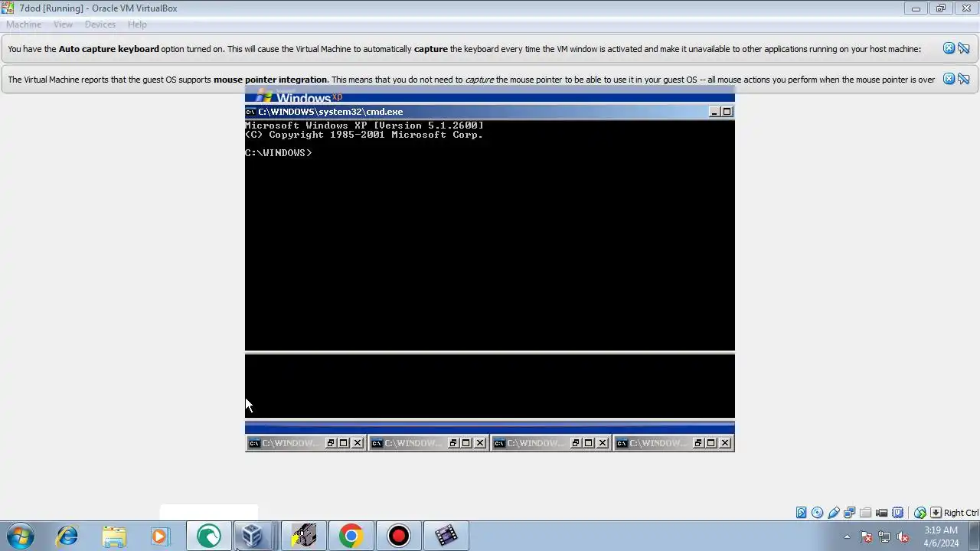Screen dimensions: 980x551
Task: Switch to VirtualBox cube icon on taskbar
Action: 253,536
